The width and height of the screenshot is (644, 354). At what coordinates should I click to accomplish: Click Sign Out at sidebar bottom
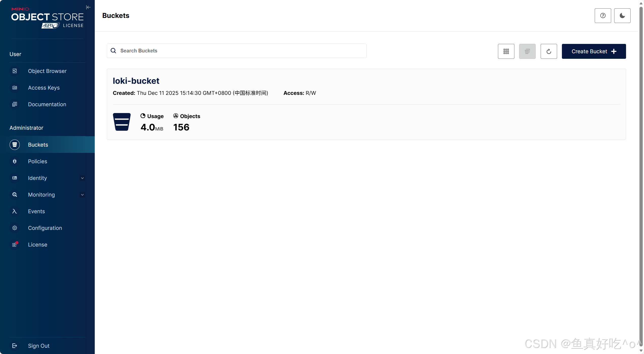(38, 346)
